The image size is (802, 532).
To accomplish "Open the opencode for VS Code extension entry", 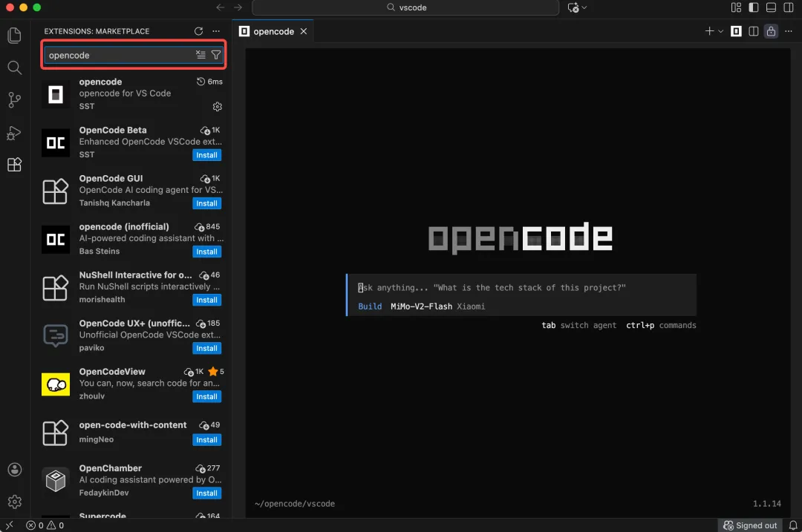I will [132, 94].
